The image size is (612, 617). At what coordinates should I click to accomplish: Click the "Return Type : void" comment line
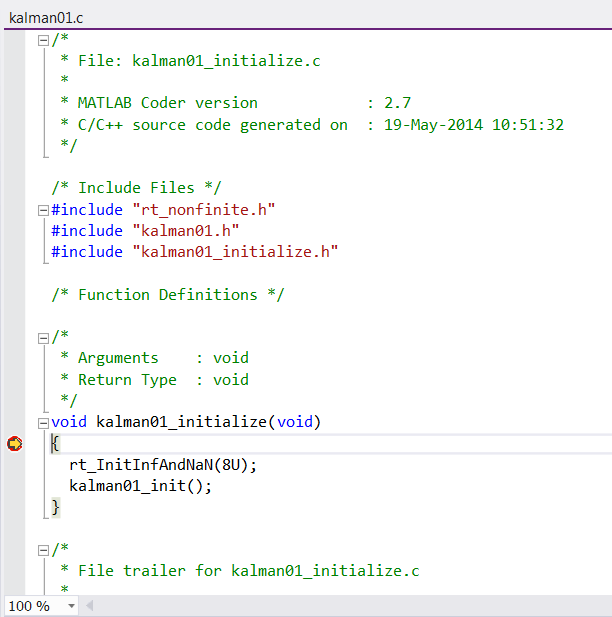(155, 380)
